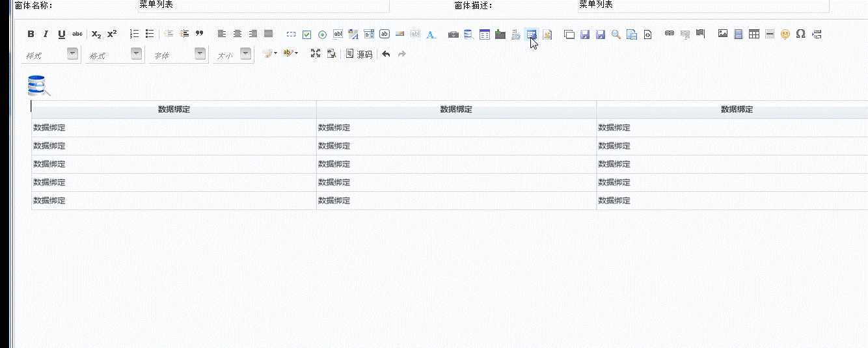Click the 窗体描述 input field
This screenshot has height=348, width=868.
[703, 5]
